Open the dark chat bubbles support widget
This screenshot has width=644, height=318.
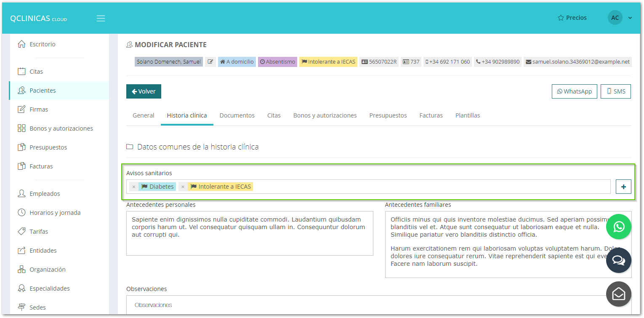(618, 260)
